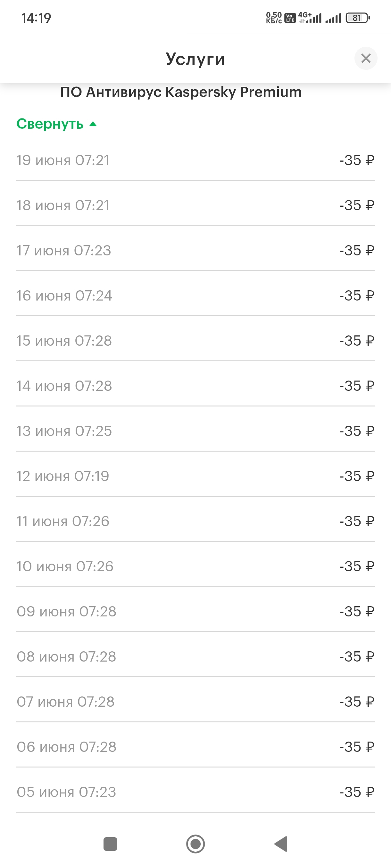Open ПО Антивирус Kaspersky Premium service title

181,92
